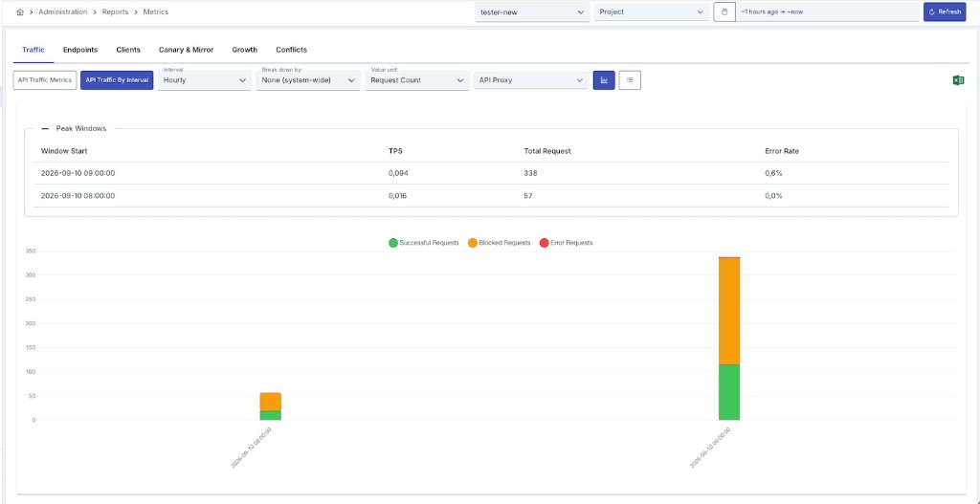Collapse Peak Windows with minus icon
Image resolution: width=980 pixels, height=504 pixels.
tap(45, 128)
